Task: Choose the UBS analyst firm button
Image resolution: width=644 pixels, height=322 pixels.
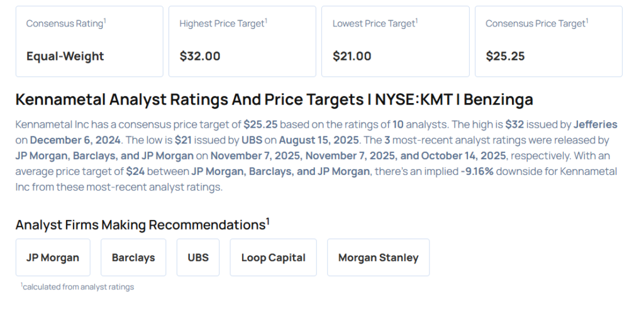Action: (x=198, y=257)
